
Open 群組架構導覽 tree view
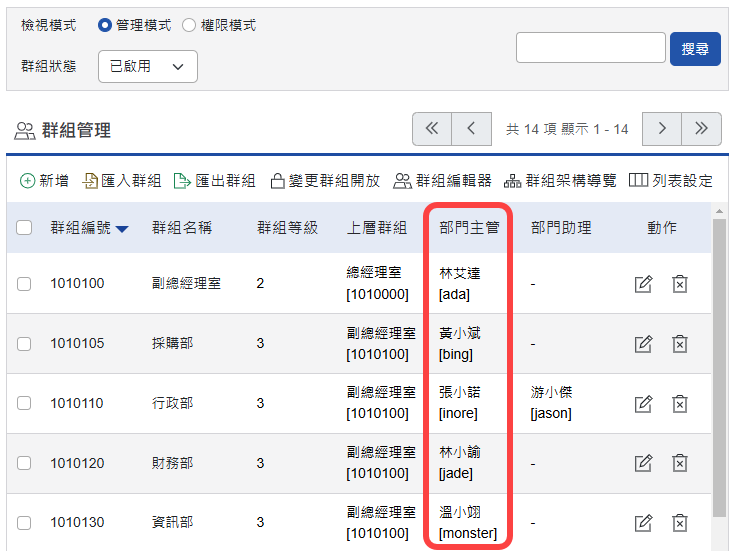click(x=560, y=181)
